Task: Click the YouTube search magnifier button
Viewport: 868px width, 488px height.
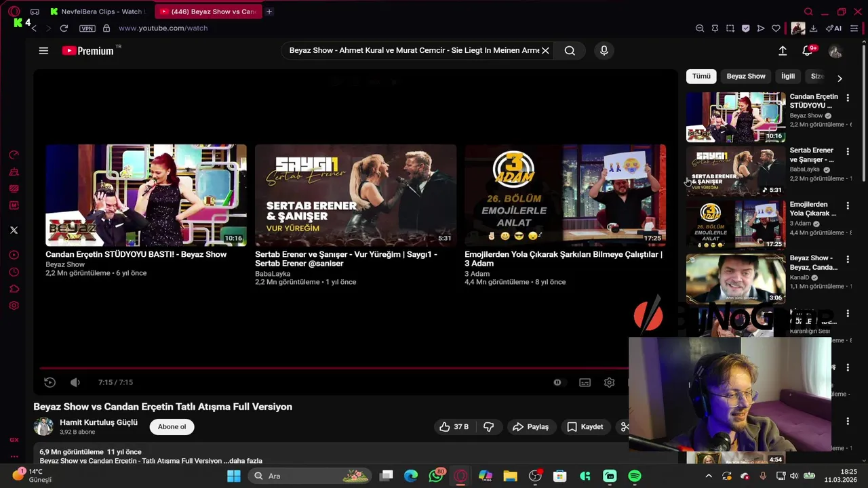Action: coord(570,50)
